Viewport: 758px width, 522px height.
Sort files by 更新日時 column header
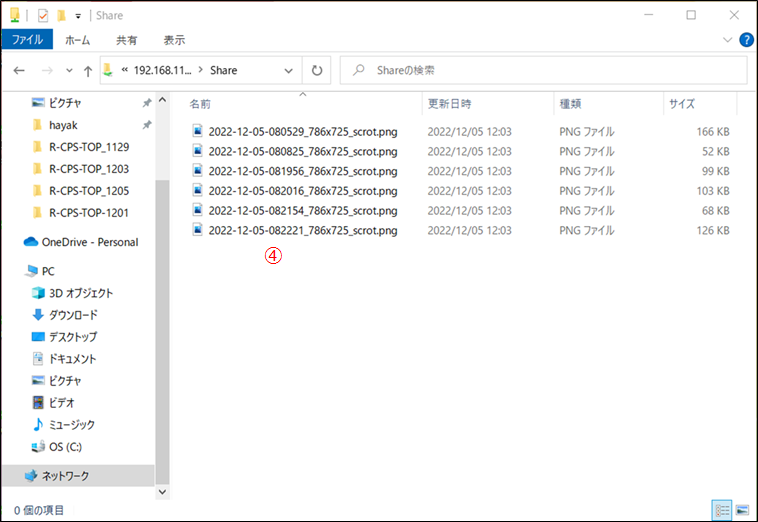450,104
